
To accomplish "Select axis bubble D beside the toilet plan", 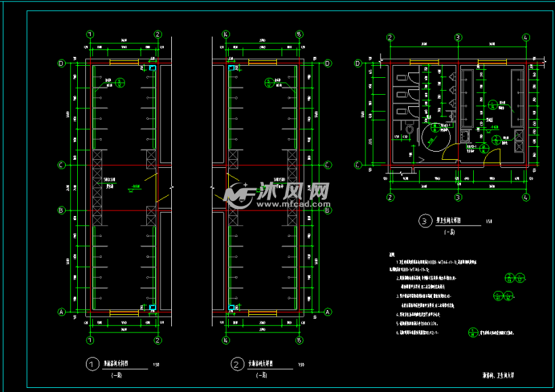I will 358,64.
